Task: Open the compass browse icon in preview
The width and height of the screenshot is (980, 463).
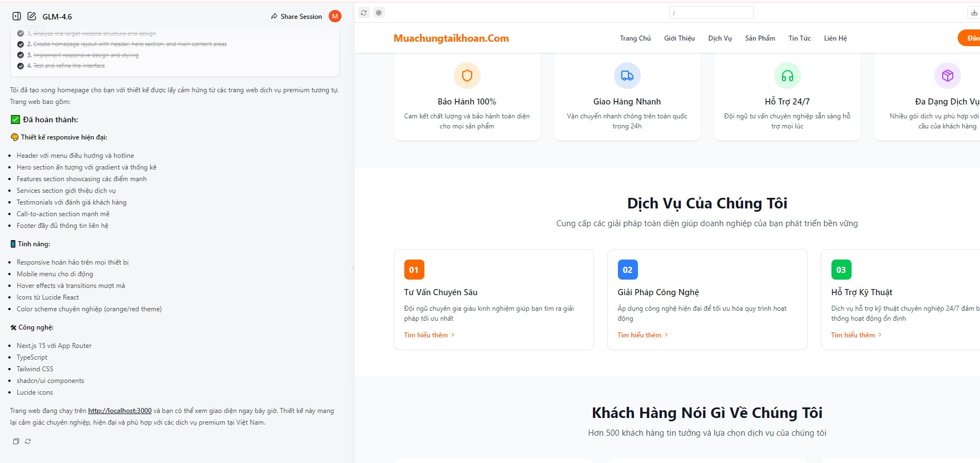Action: [379, 13]
